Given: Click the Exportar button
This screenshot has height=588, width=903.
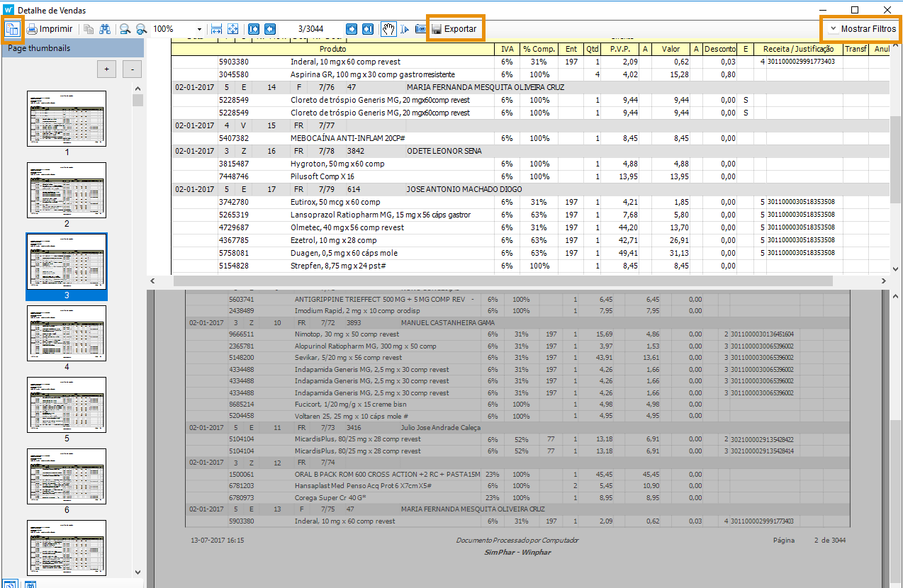Looking at the screenshot, I should (454, 29).
